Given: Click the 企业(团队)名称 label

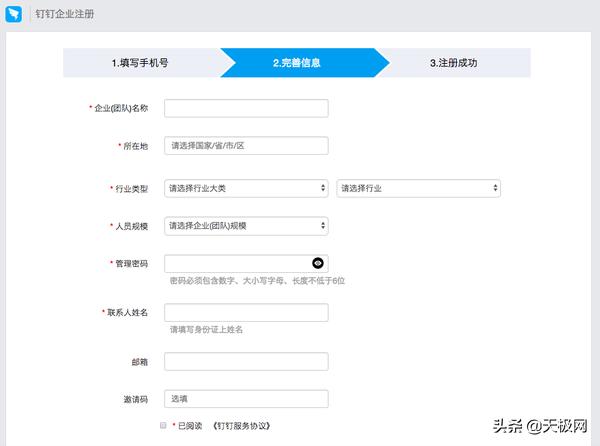Looking at the screenshot, I should pos(121,108).
